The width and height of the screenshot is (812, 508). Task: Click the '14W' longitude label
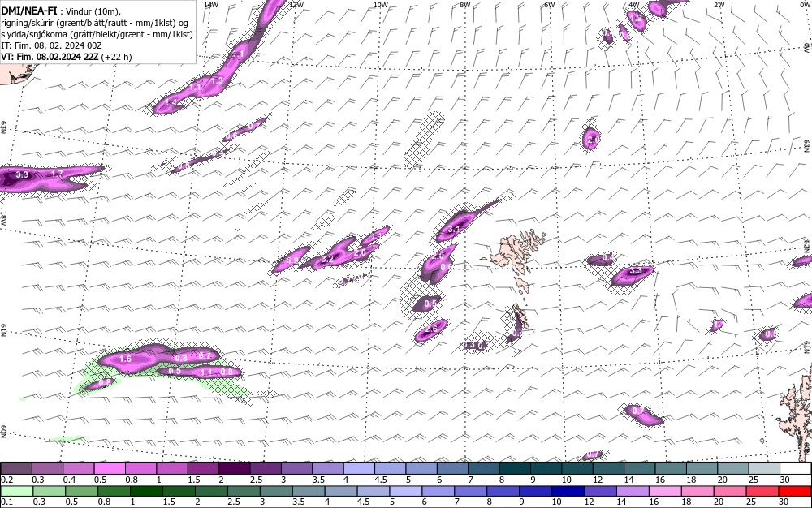pyautogui.click(x=211, y=5)
